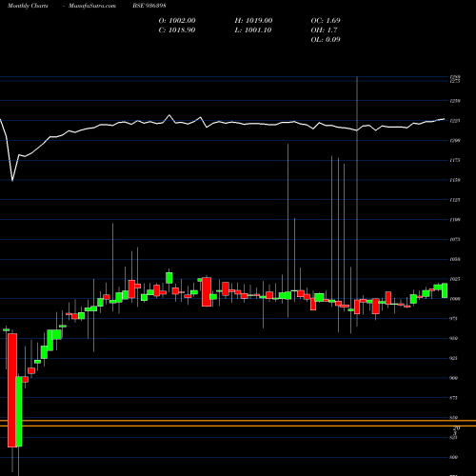Click the final green candle at the right end
The height and width of the screenshot is (476, 476).
tap(445, 290)
